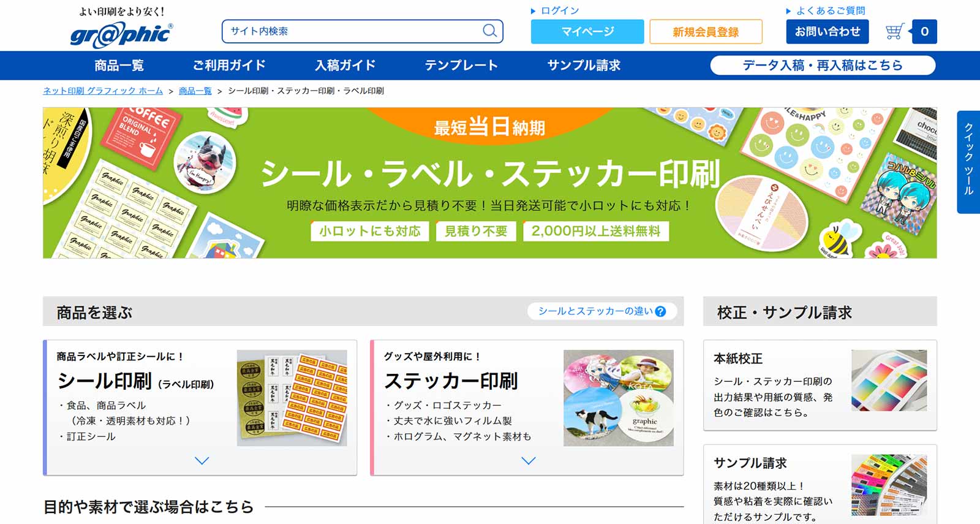This screenshot has width=980, height=524.
Task: Click the 小ロットにも対応 banner label
Action: [x=369, y=231]
